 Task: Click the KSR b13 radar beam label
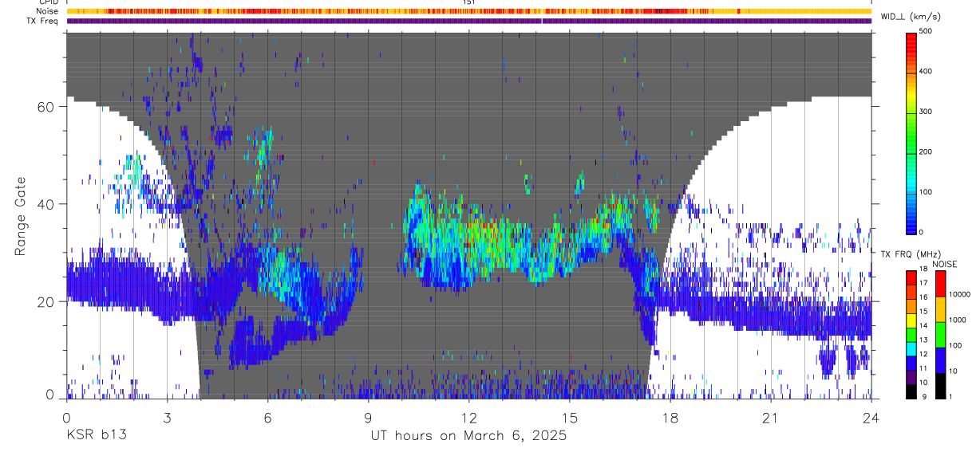[96, 436]
